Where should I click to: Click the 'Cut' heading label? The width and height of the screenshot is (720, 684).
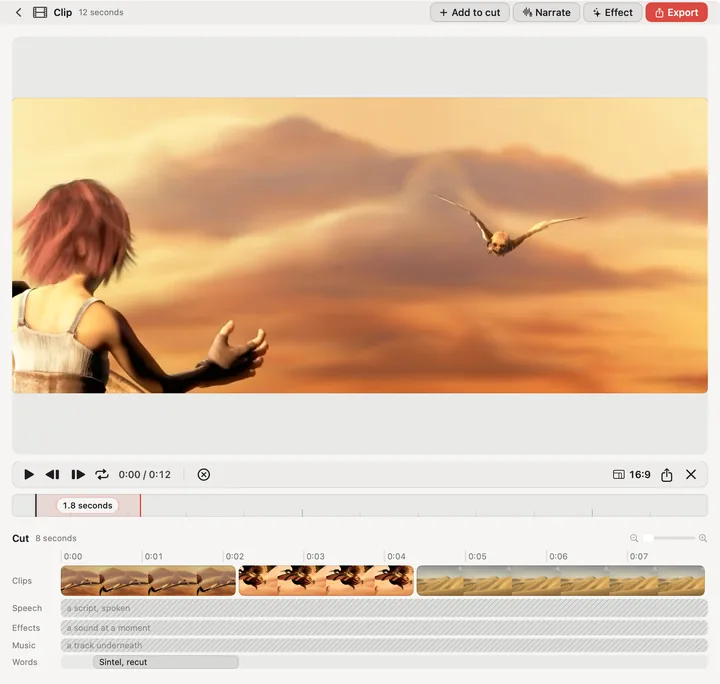pos(21,538)
